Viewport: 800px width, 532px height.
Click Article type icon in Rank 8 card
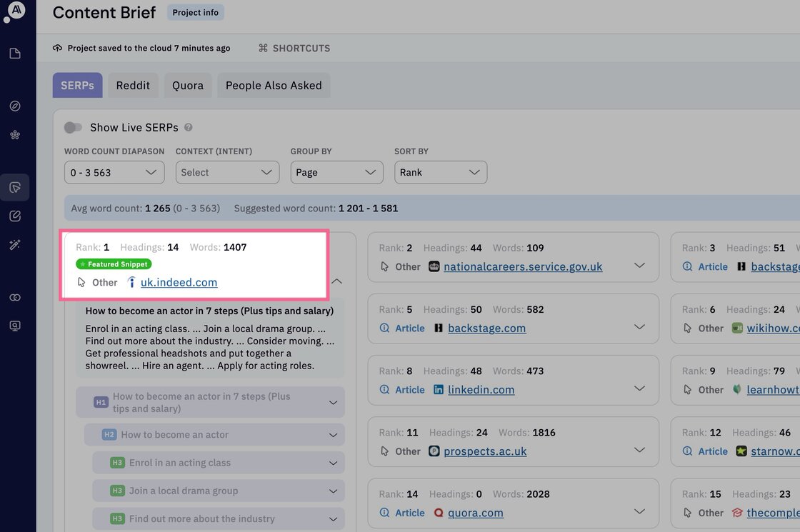[x=385, y=390]
